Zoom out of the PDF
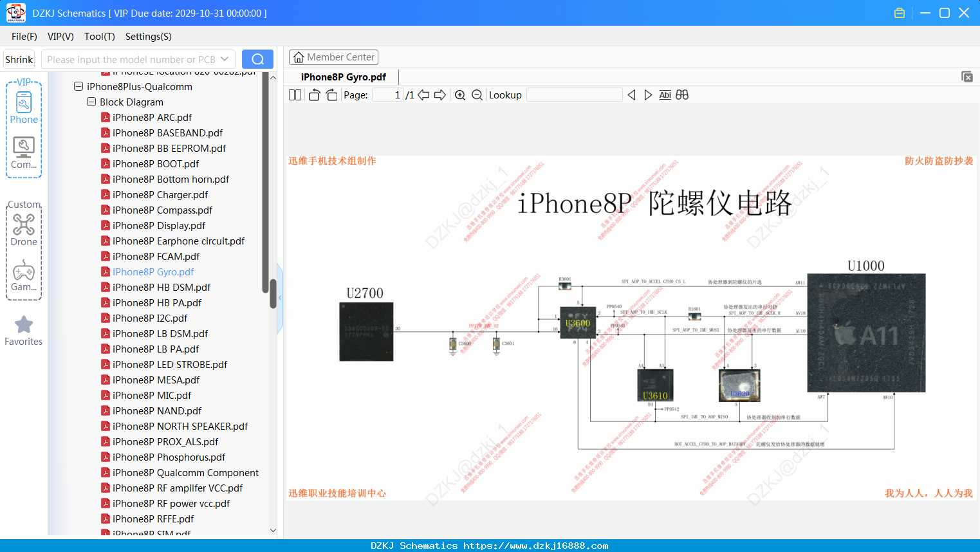The image size is (980, 552). 477,95
